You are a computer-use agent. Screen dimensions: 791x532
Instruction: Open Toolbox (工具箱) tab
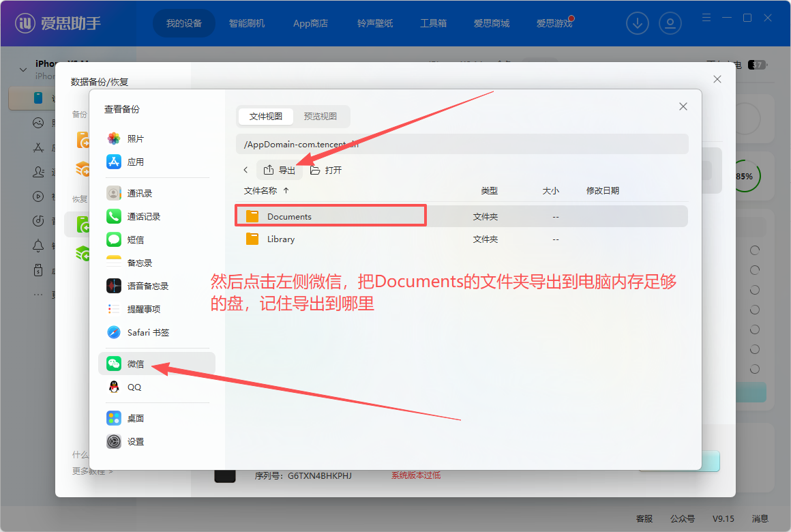[433, 23]
